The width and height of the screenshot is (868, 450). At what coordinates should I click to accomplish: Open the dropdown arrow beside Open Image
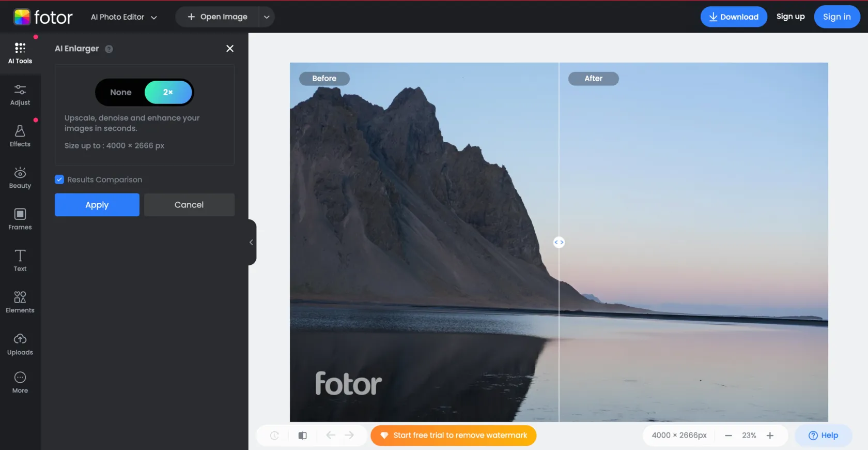point(267,17)
